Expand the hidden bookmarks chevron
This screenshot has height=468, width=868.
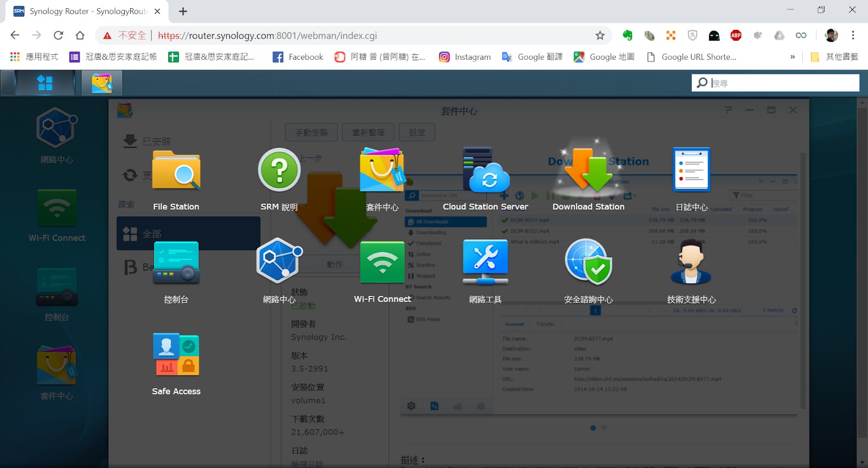[x=793, y=57]
